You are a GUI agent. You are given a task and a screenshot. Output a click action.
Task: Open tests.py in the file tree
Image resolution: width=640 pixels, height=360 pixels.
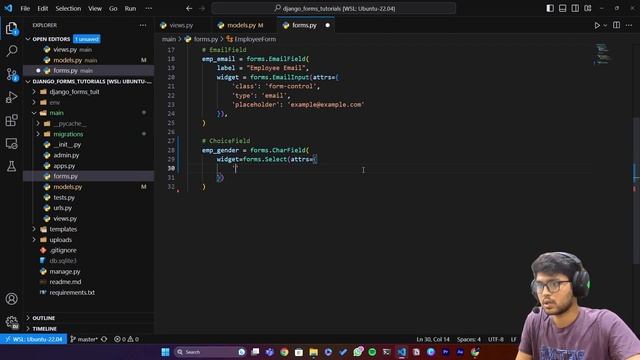click(x=64, y=198)
